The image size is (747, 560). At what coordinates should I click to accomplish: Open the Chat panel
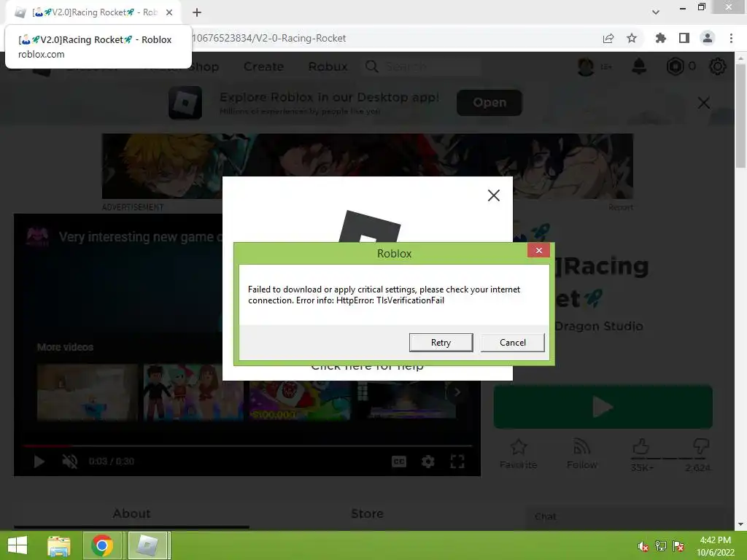624,517
